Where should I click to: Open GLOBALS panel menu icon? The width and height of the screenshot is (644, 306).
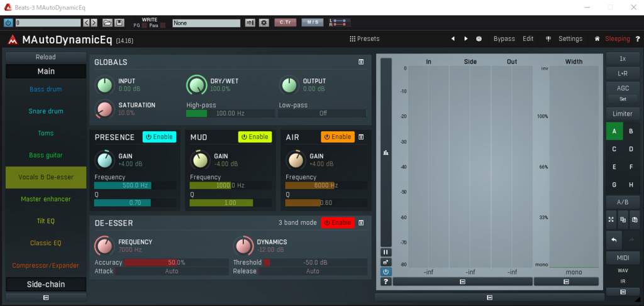point(361,62)
